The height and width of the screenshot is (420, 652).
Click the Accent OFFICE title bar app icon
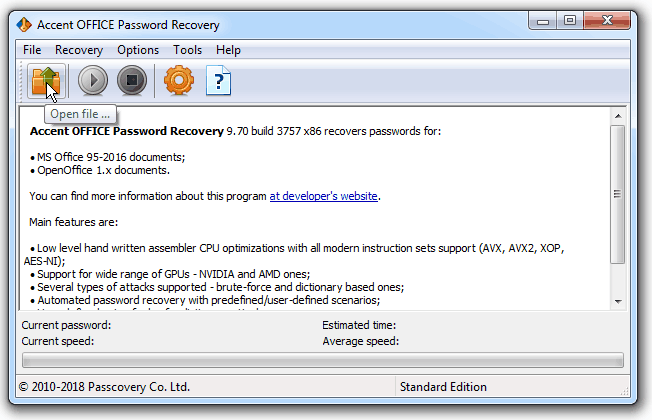pyautogui.click(x=24, y=25)
